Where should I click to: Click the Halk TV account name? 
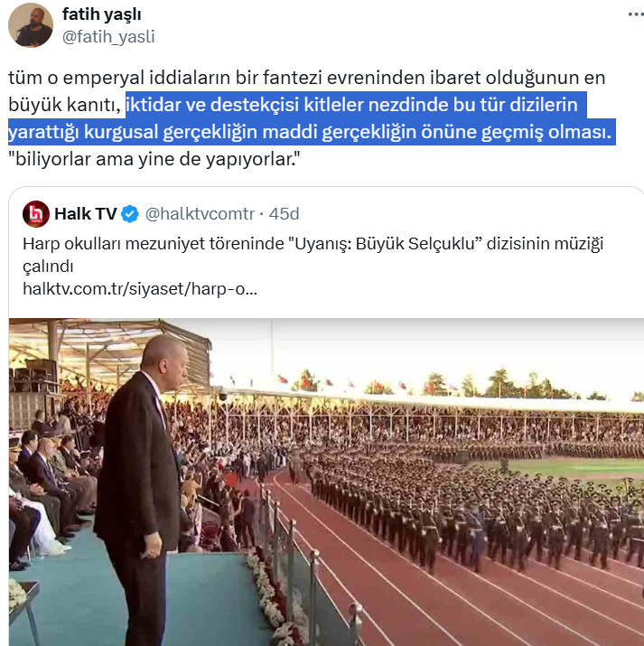86,214
